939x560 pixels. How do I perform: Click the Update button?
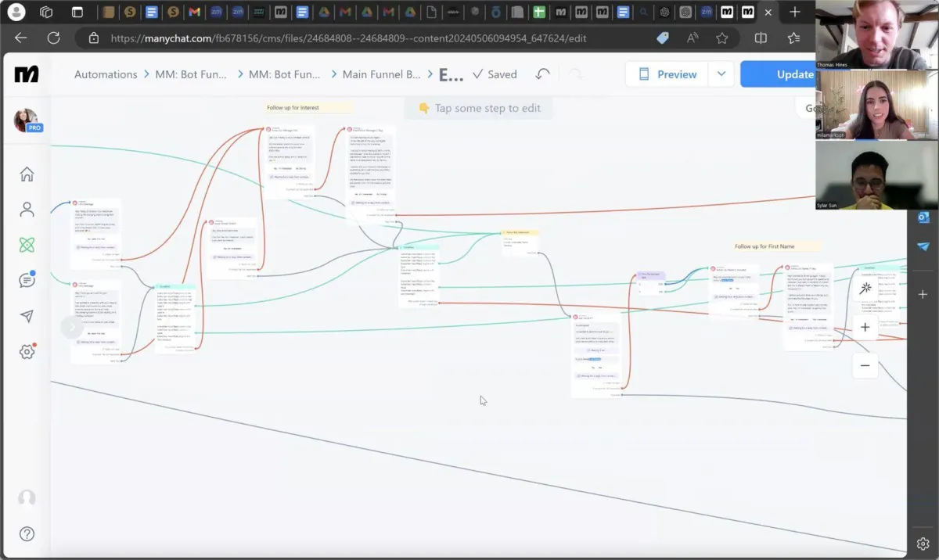coord(779,74)
